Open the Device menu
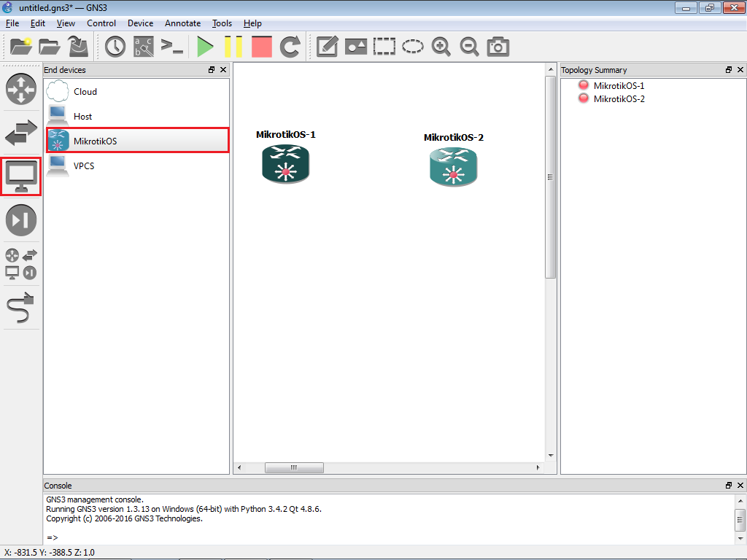747x560 pixels. [x=141, y=23]
